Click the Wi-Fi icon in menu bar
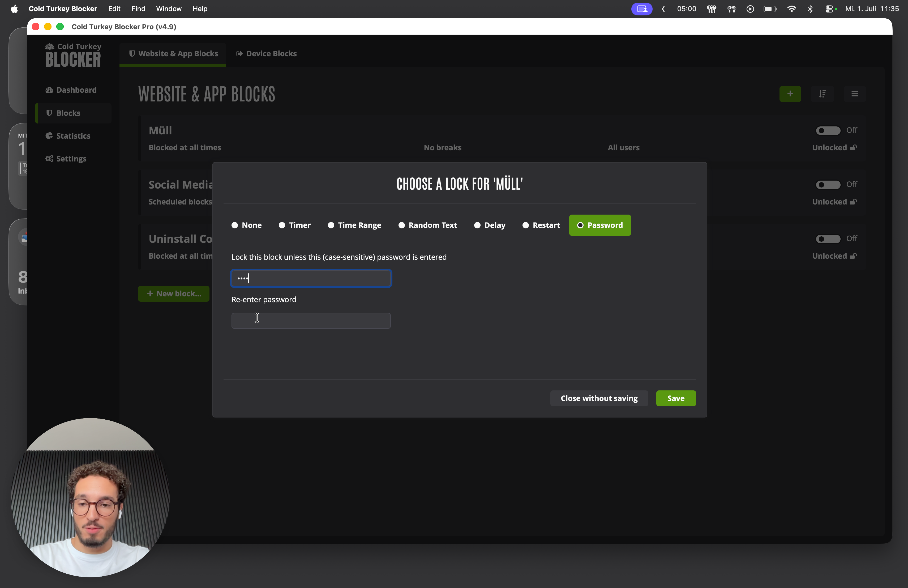908x588 pixels. (x=791, y=9)
